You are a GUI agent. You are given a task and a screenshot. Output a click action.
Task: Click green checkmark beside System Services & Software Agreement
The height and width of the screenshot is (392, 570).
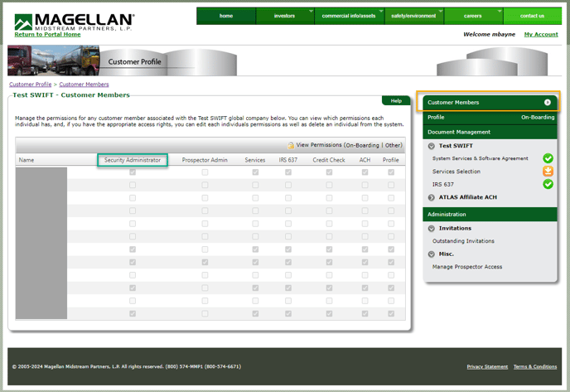pos(548,158)
